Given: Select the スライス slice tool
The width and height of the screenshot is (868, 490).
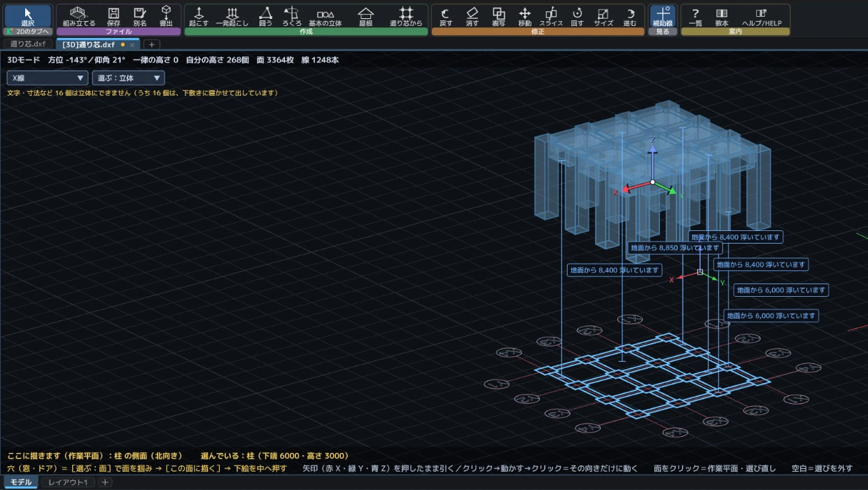Looking at the screenshot, I should (x=551, y=16).
